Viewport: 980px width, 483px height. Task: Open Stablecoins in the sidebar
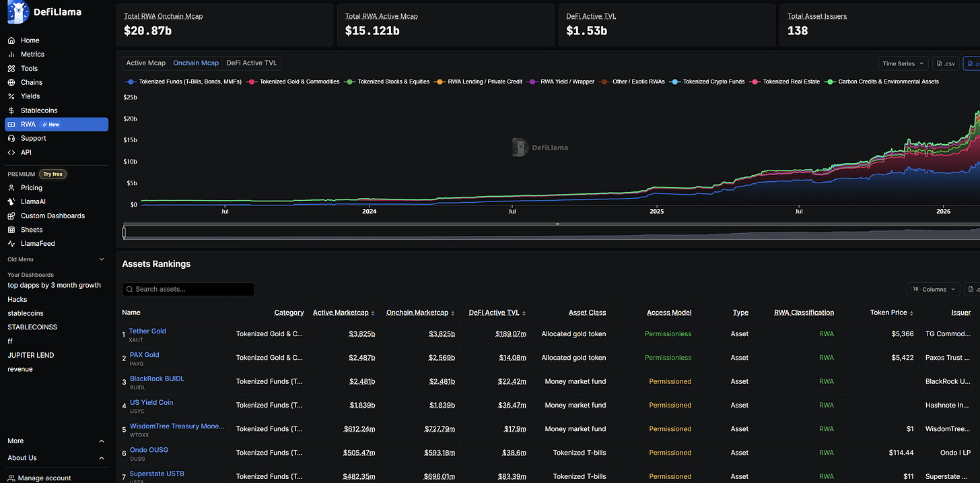57,110
